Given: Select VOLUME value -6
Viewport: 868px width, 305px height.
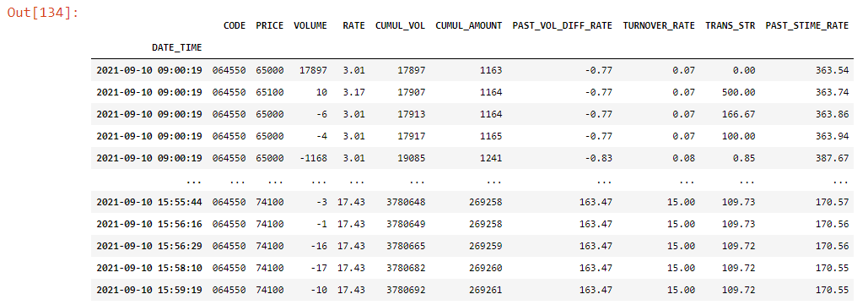Looking at the screenshot, I should [x=321, y=114].
